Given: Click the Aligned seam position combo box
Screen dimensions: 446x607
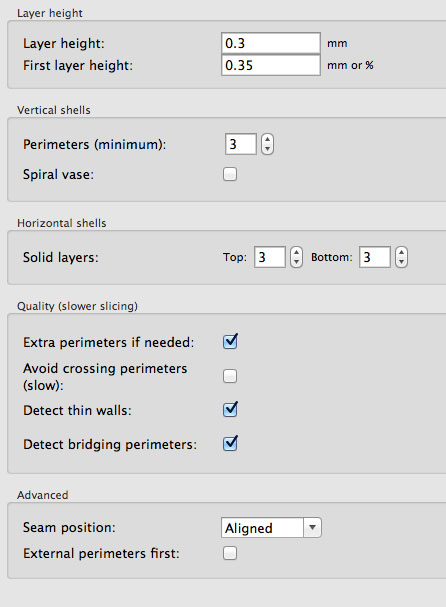Looking at the screenshot, I should (271, 527).
